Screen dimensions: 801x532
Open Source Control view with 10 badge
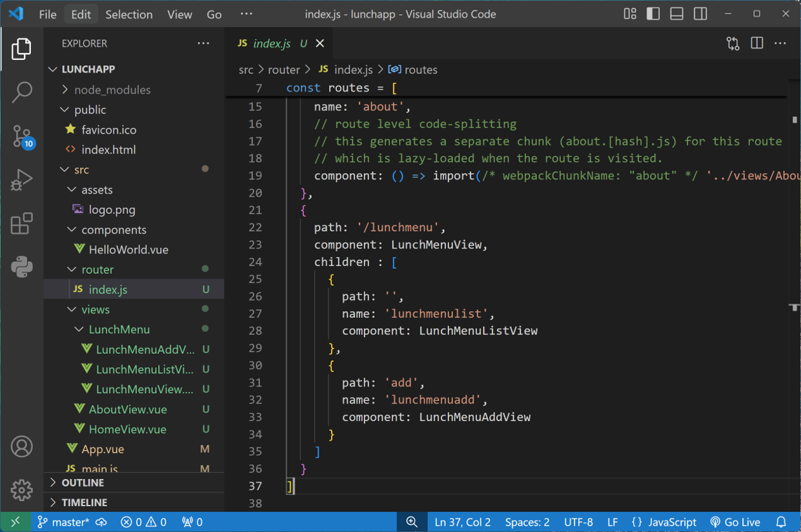23,137
